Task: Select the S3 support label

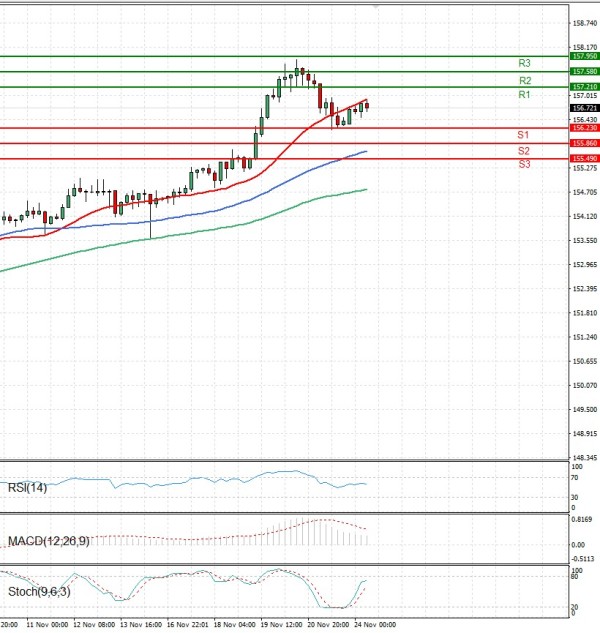Action: tap(524, 163)
